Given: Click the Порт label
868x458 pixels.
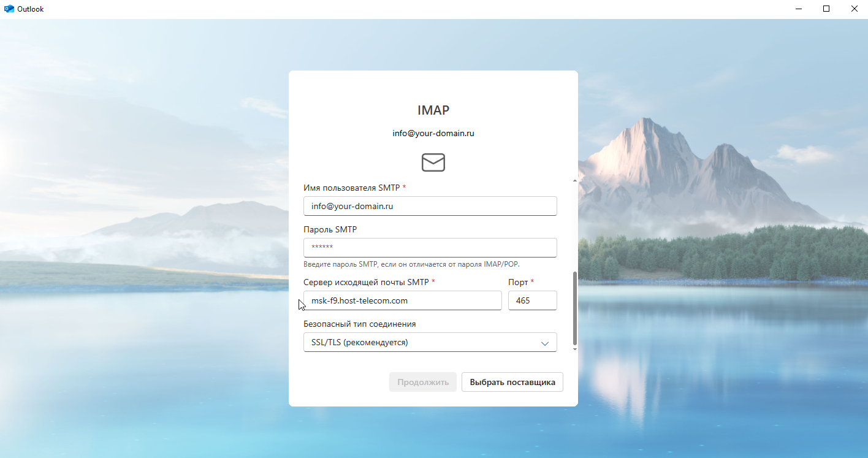Looking at the screenshot, I should coord(519,282).
